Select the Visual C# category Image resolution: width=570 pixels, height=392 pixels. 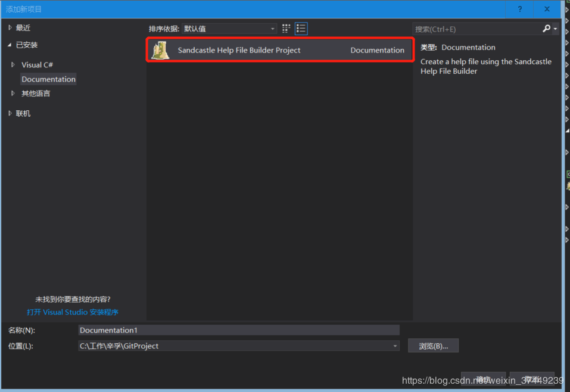coord(37,65)
